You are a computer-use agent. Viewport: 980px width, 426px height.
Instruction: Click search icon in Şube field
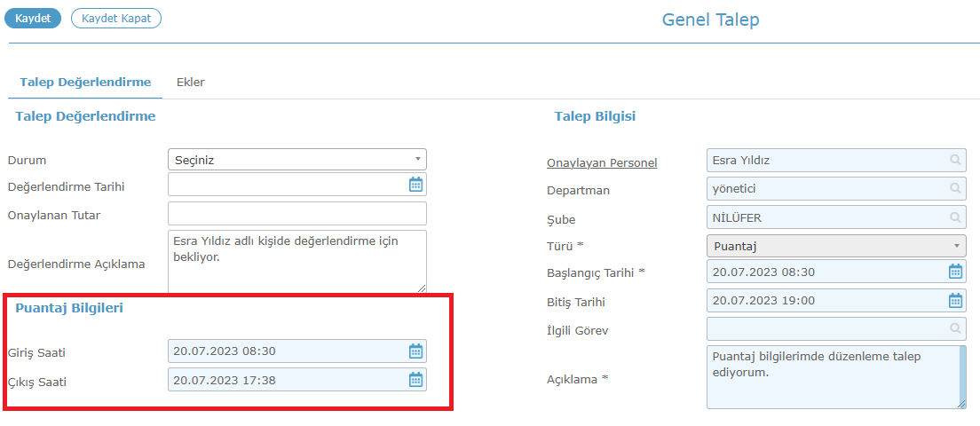coord(955,217)
